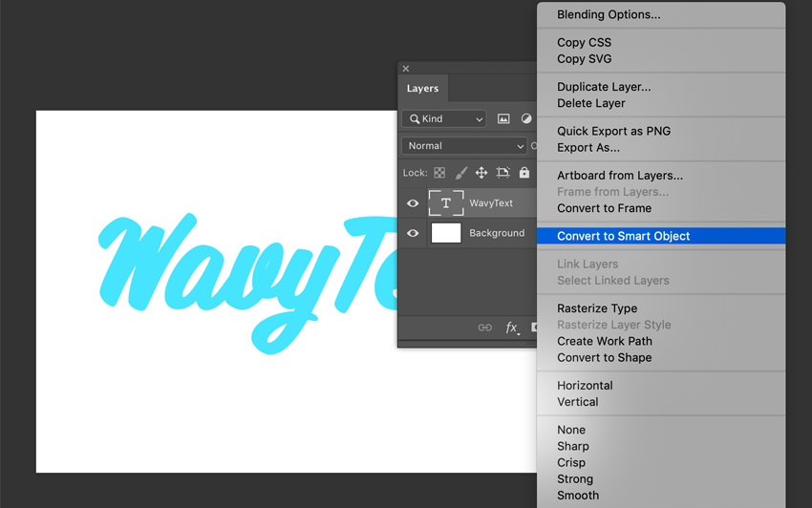Click the lock all padlock icon
Image resolution: width=812 pixels, height=508 pixels.
(x=524, y=173)
